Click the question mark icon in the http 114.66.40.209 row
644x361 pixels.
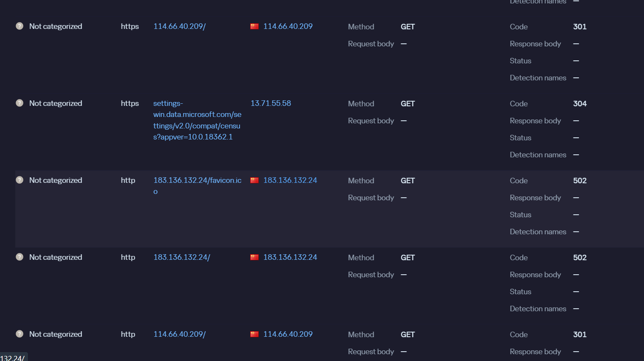[x=20, y=334]
